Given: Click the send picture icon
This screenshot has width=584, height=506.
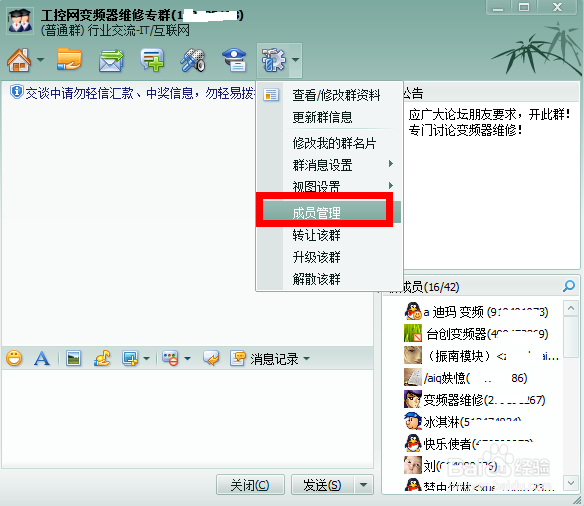Looking at the screenshot, I should tap(73, 359).
